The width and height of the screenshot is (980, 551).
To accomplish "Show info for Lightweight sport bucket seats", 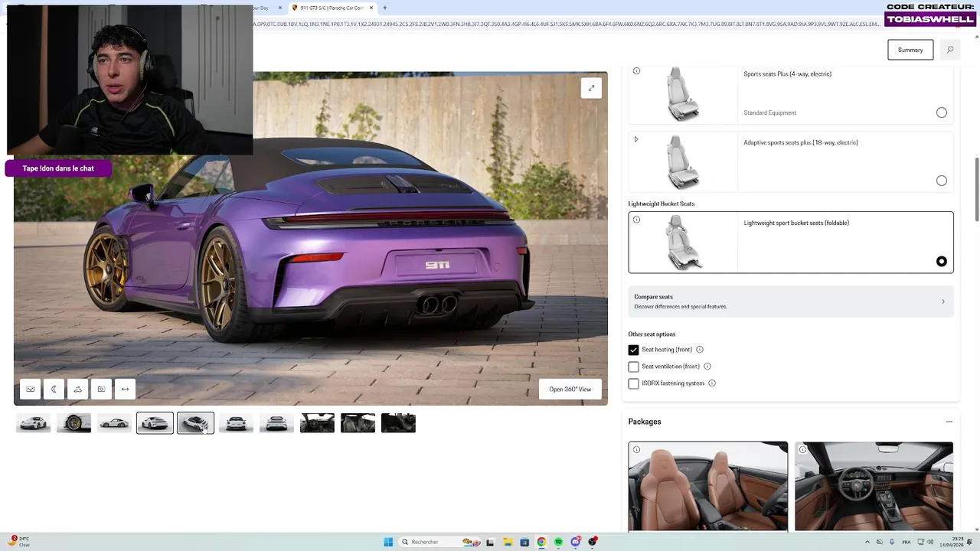I will coord(636,220).
